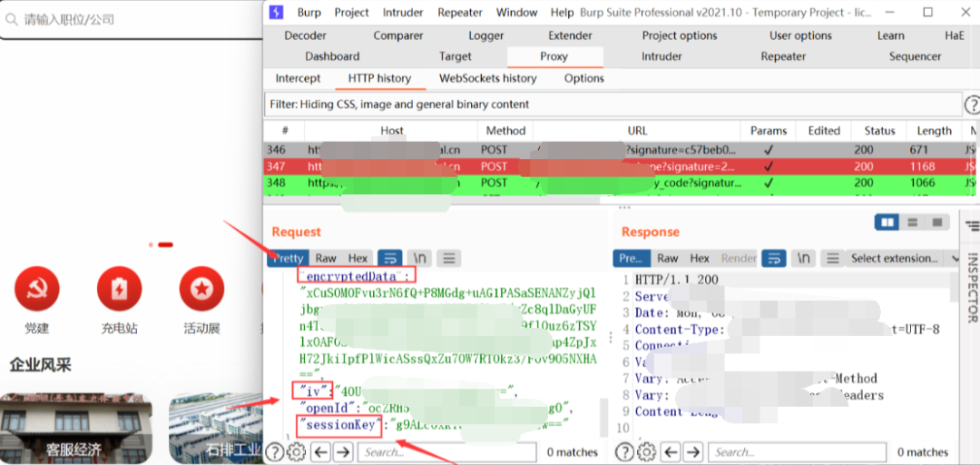Select the green-highlighted history row 348
Viewport: 980px width, 465px height.
[x=622, y=183]
